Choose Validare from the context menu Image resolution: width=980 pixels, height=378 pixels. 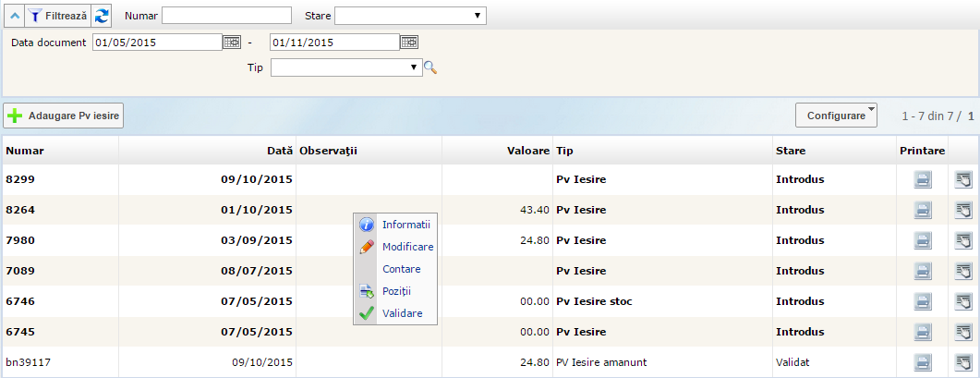click(402, 313)
